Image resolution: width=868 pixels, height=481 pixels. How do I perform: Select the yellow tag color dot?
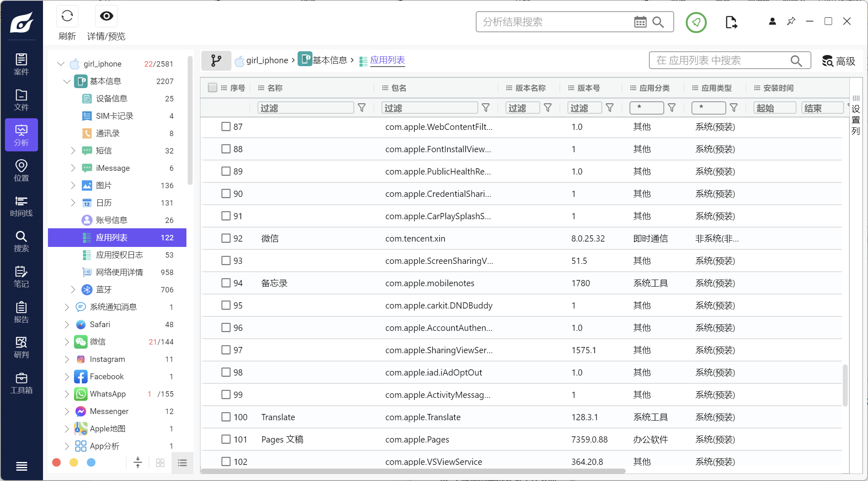pos(74,462)
